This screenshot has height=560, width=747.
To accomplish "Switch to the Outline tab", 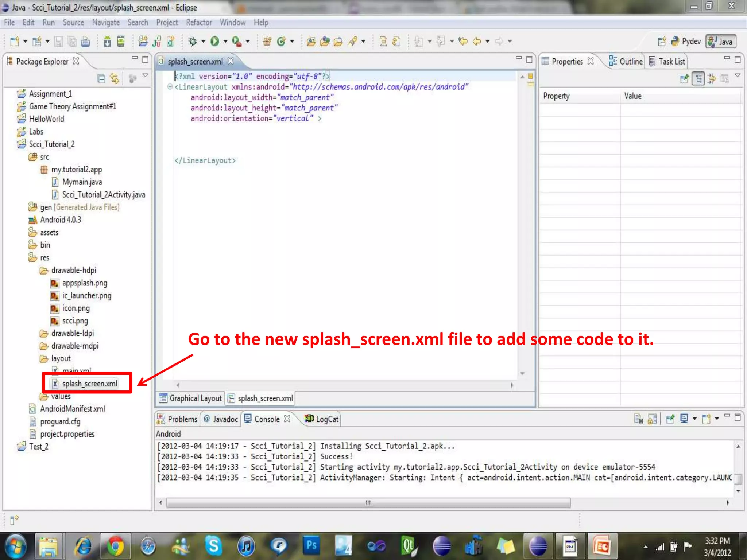I will click(626, 61).
